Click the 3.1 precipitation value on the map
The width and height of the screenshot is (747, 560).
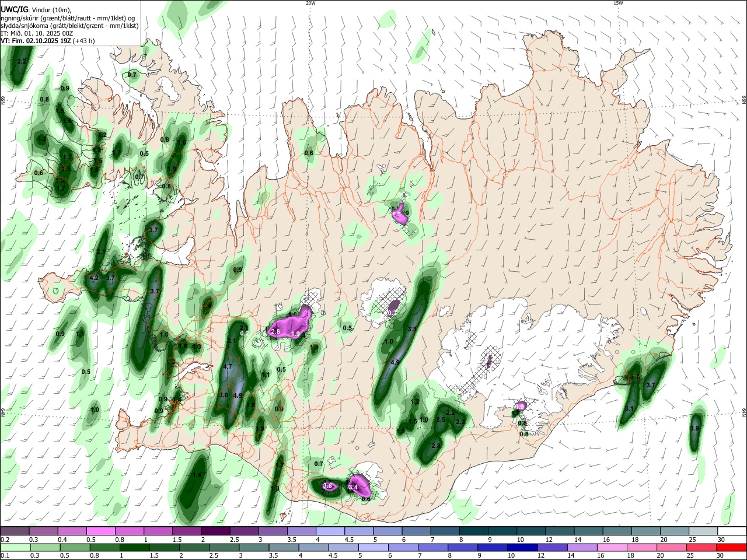point(629,409)
